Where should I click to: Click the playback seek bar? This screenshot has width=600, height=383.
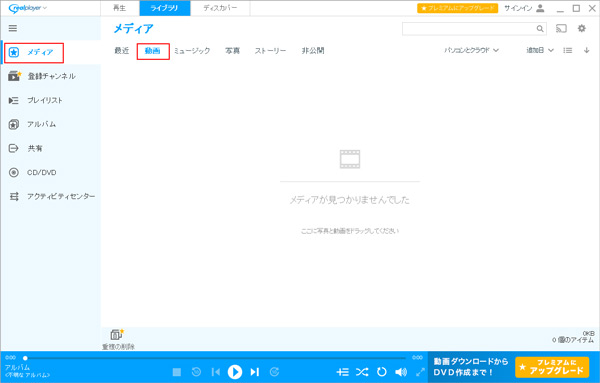(x=215, y=358)
